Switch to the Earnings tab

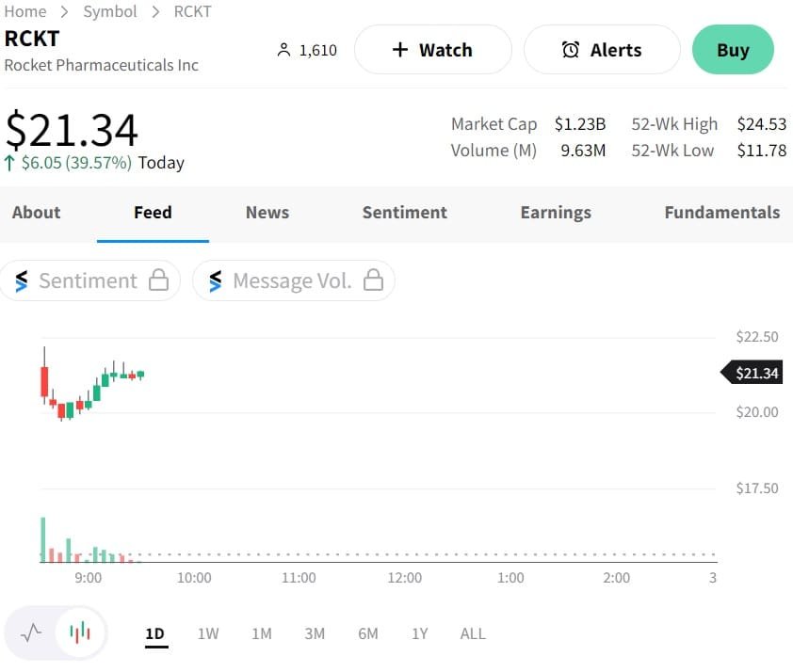(556, 213)
